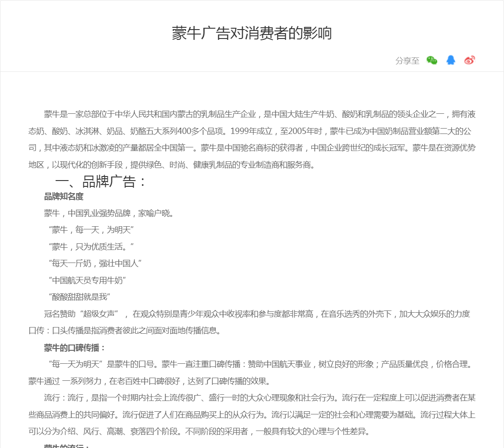The image size is (504, 448).
Task: Click the 分享至 label
Action: tap(407, 61)
